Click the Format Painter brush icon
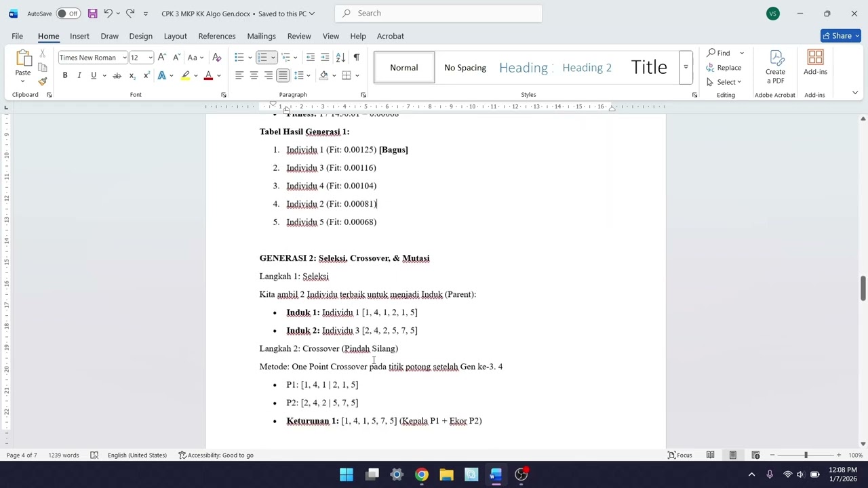The image size is (868, 488). (43, 81)
